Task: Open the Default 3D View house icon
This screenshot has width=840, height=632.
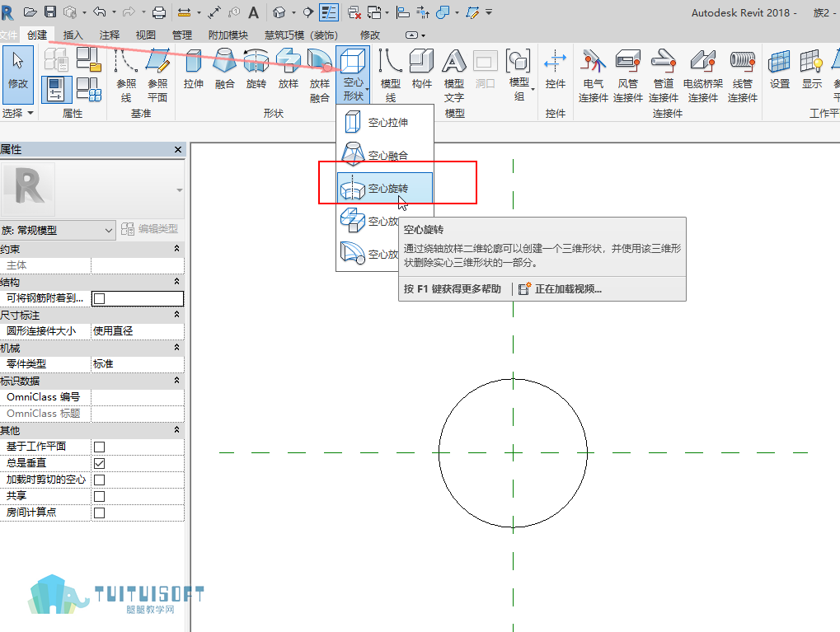Action: coord(279,12)
